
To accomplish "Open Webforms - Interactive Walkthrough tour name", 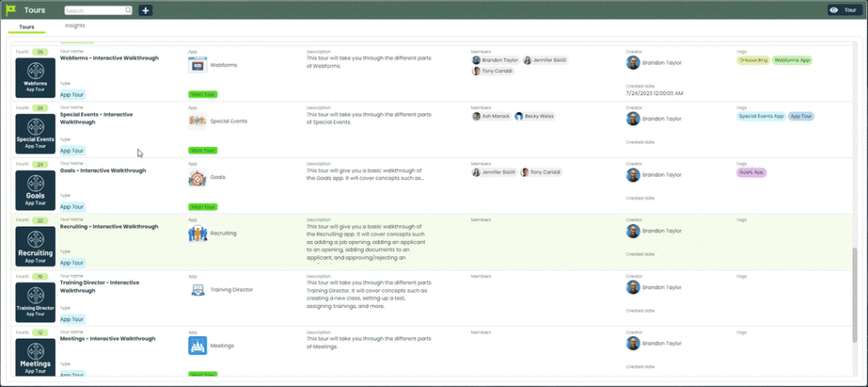I will click(109, 58).
